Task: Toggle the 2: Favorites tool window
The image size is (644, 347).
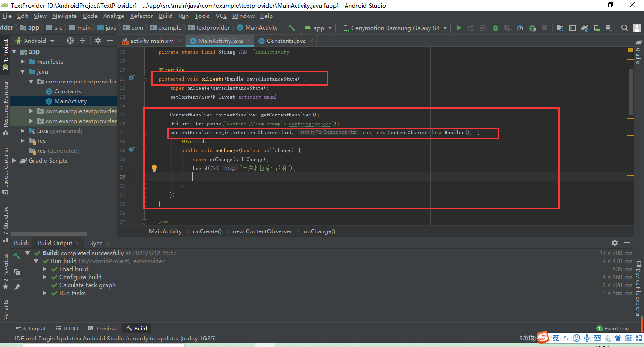Action: pos(5,271)
